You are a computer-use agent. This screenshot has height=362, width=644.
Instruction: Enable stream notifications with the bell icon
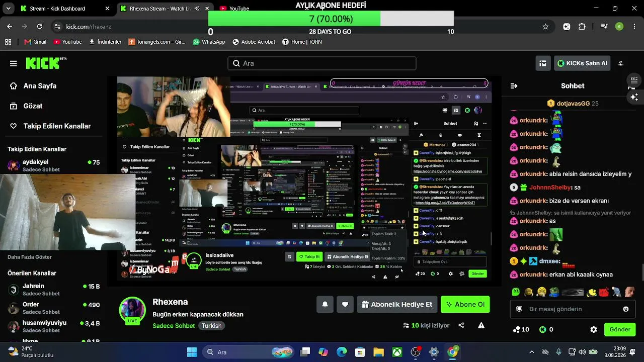325,304
